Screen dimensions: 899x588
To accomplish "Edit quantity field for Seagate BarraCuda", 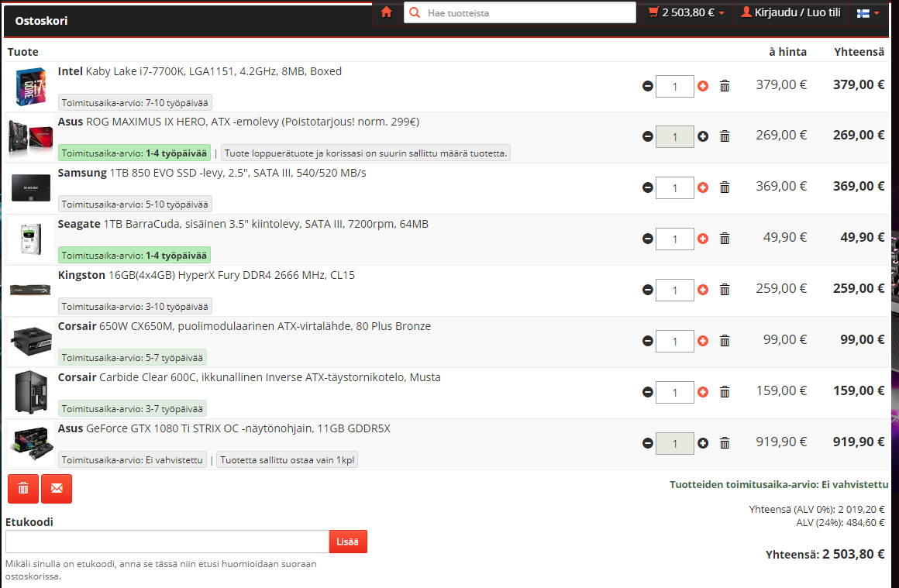I will 675,239.
